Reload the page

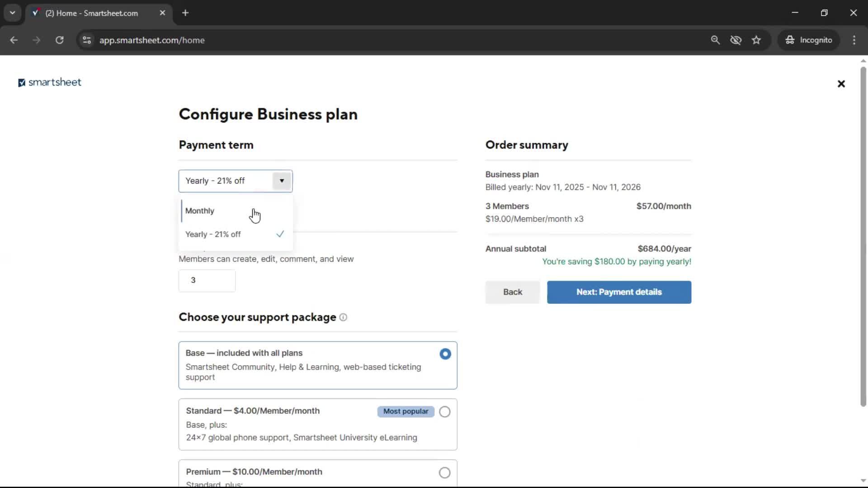click(x=59, y=40)
